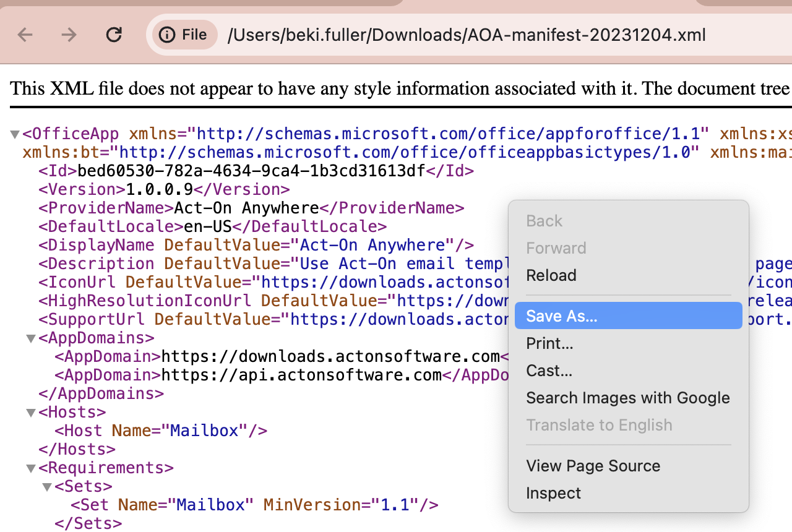Click the Id GUID value text
792x532 pixels.
pos(251,171)
